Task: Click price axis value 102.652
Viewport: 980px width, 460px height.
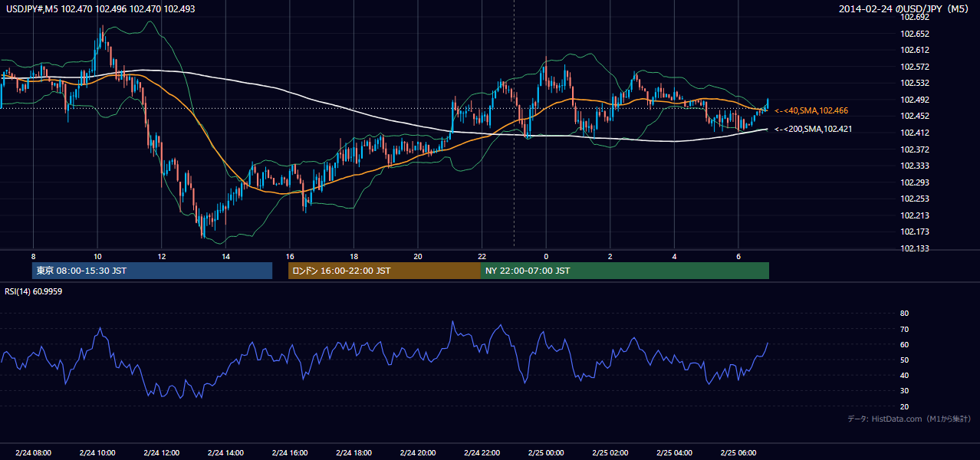Action: click(914, 34)
